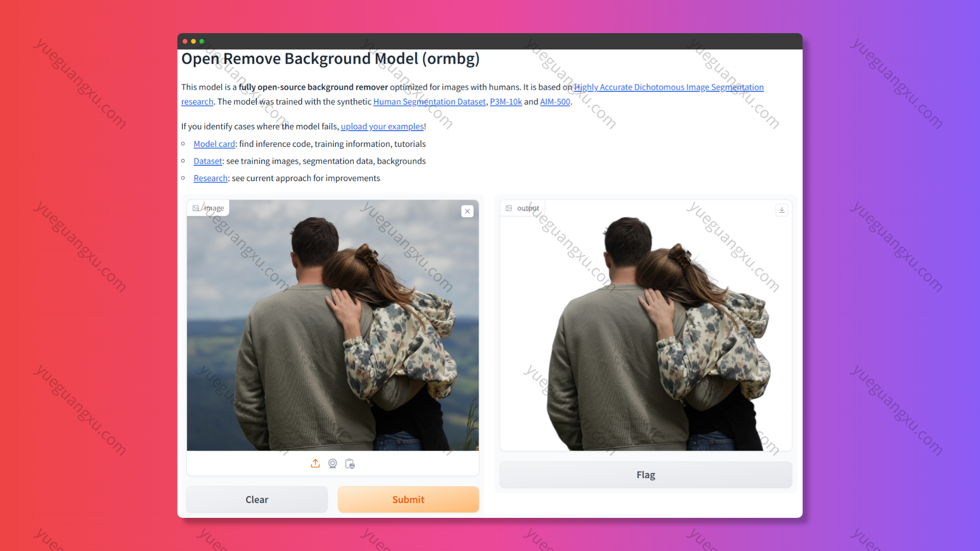The width and height of the screenshot is (980, 551).
Task: Click the paste from clipboard icon
Action: [350, 463]
